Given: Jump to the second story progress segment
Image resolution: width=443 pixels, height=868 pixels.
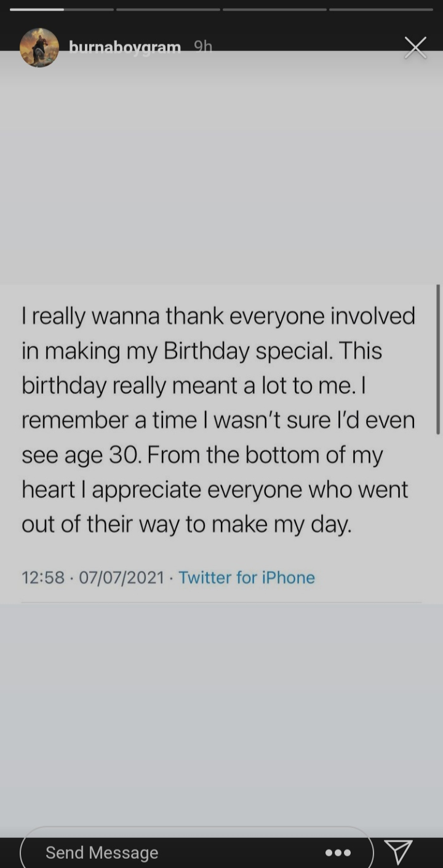Looking at the screenshot, I should coord(168,9).
